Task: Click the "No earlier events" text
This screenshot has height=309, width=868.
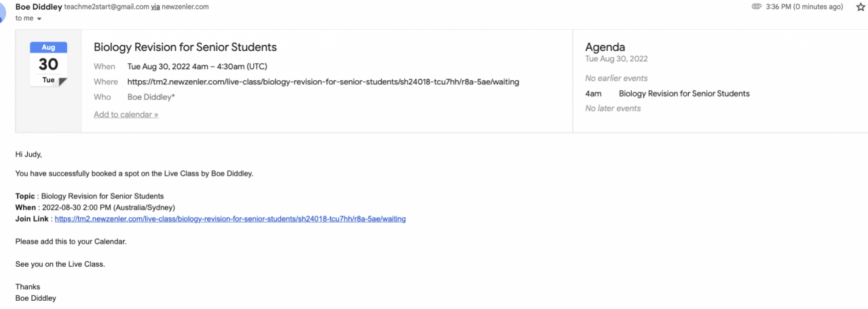Action: click(x=616, y=78)
